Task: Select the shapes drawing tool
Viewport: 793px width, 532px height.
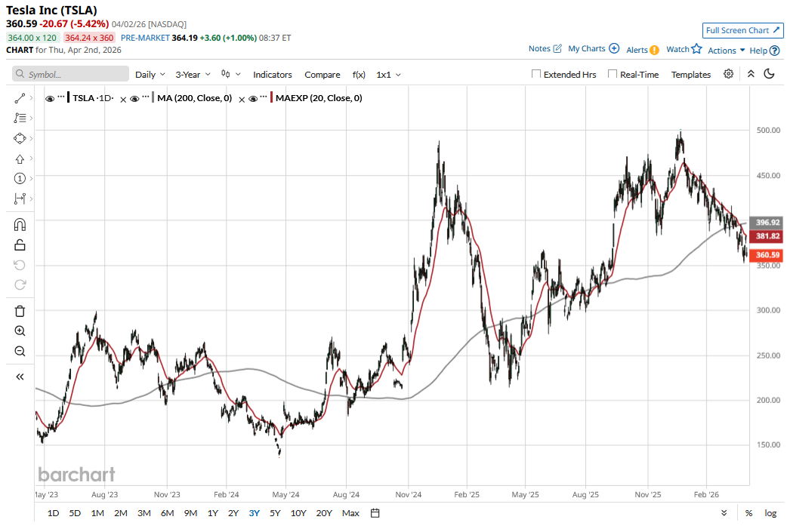Action: point(20,138)
